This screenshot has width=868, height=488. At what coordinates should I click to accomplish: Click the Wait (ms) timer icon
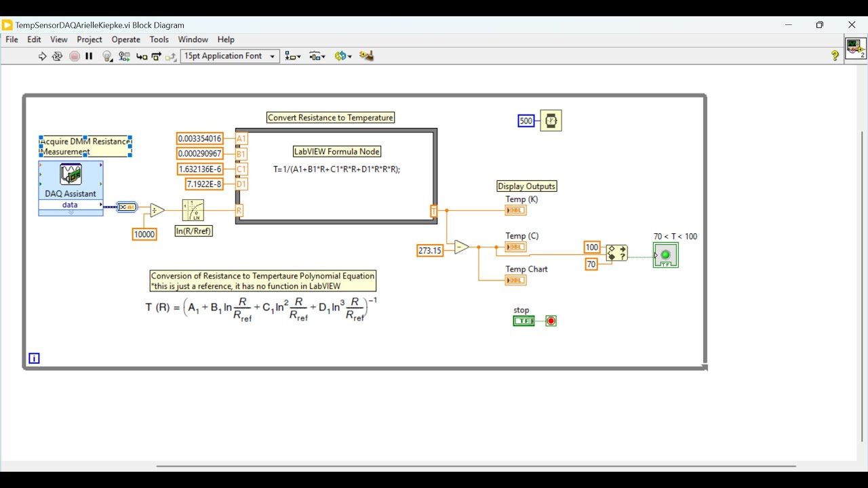click(551, 121)
